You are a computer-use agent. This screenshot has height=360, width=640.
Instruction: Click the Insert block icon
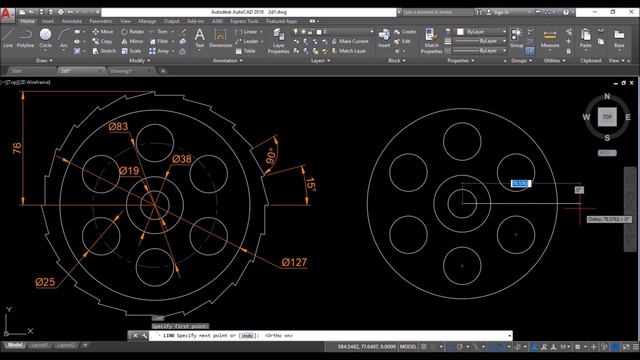[384, 38]
